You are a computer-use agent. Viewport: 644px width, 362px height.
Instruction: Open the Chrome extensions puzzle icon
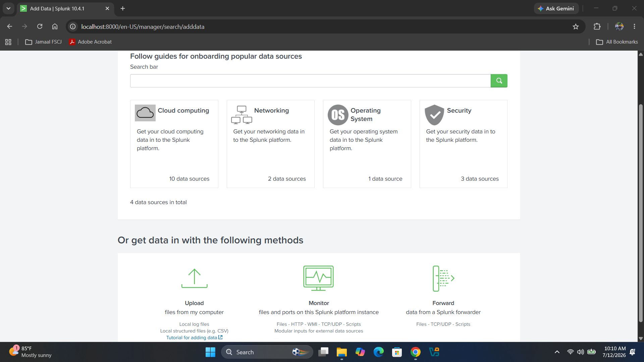coord(597,26)
